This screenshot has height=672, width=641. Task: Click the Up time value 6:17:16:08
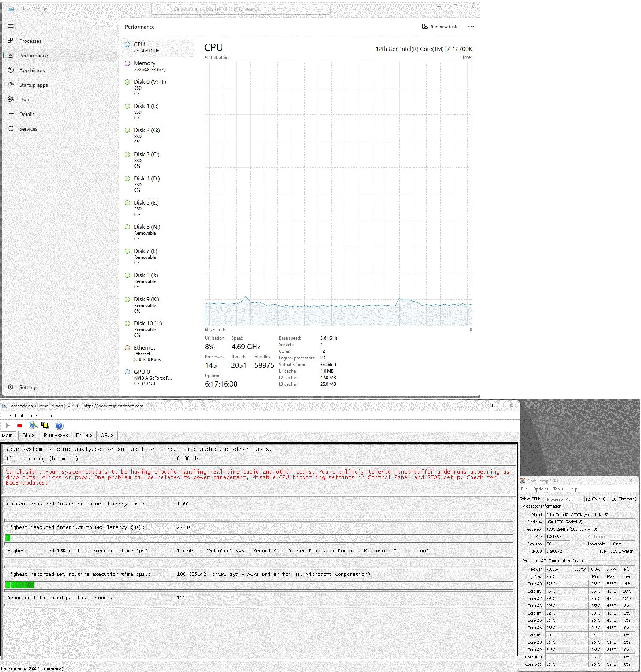pyautogui.click(x=221, y=384)
